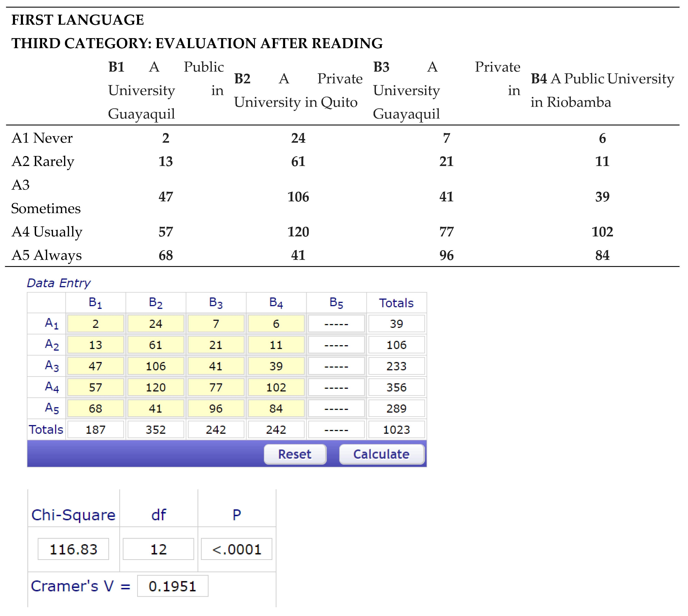Viewport: 688px width, 616px height.
Task: Click the row A3 total showing 233
Action: point(396,365)
